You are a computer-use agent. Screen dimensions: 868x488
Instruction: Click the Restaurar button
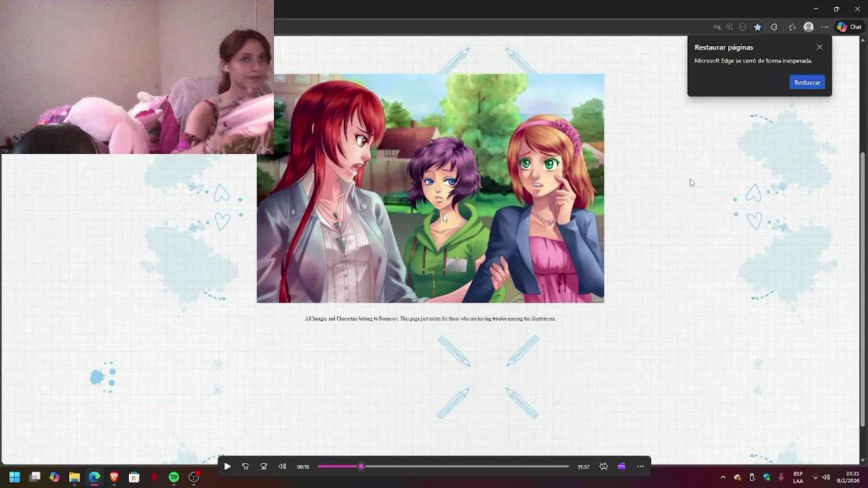tap(807, 82)
